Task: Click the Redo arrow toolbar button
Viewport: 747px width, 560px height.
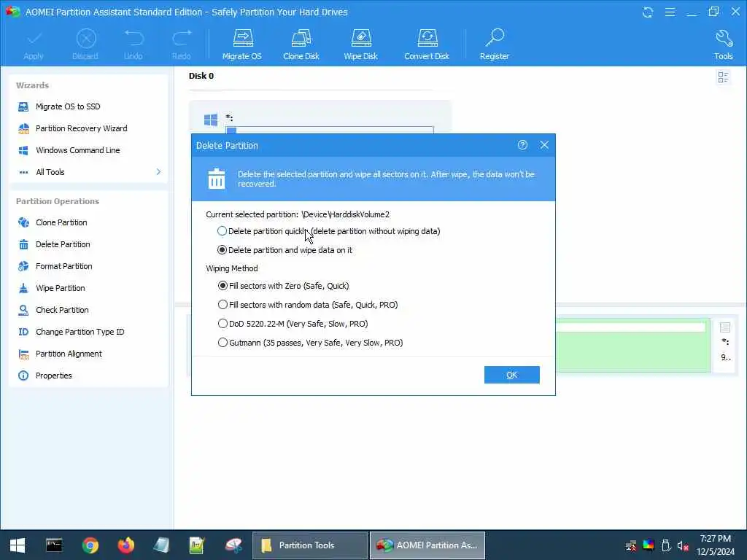Action: 182,44
